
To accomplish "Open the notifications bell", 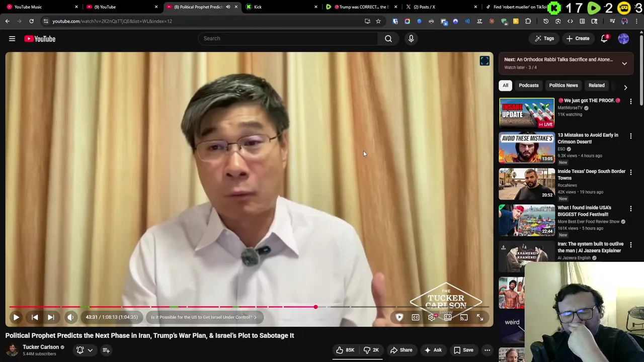I will [x=604, y=39].
